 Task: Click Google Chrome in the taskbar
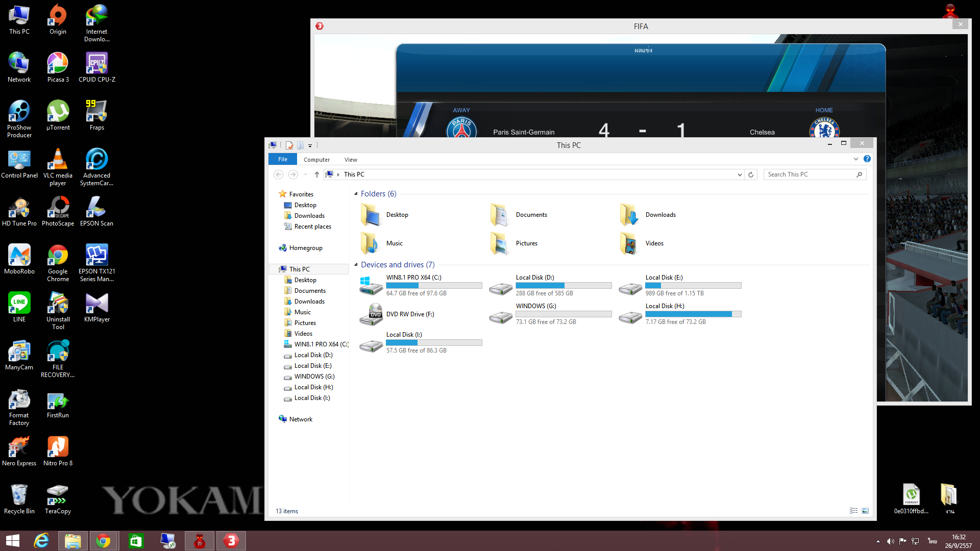tap(104, 541)
